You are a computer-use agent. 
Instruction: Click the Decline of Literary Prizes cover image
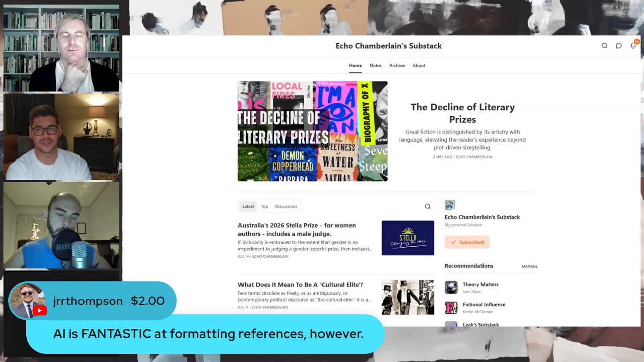[x=313, y=131]
